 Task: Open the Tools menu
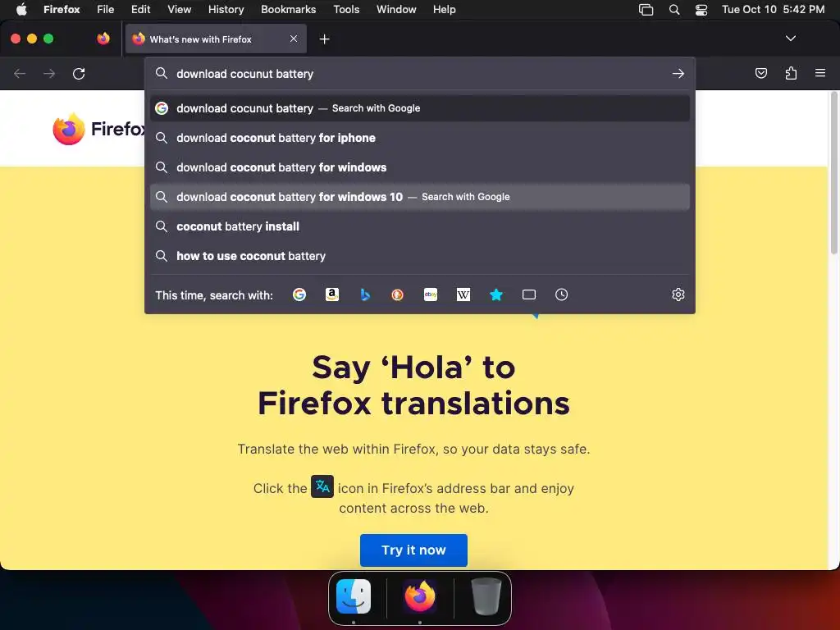pyautogui.click(x=346, y=10)
